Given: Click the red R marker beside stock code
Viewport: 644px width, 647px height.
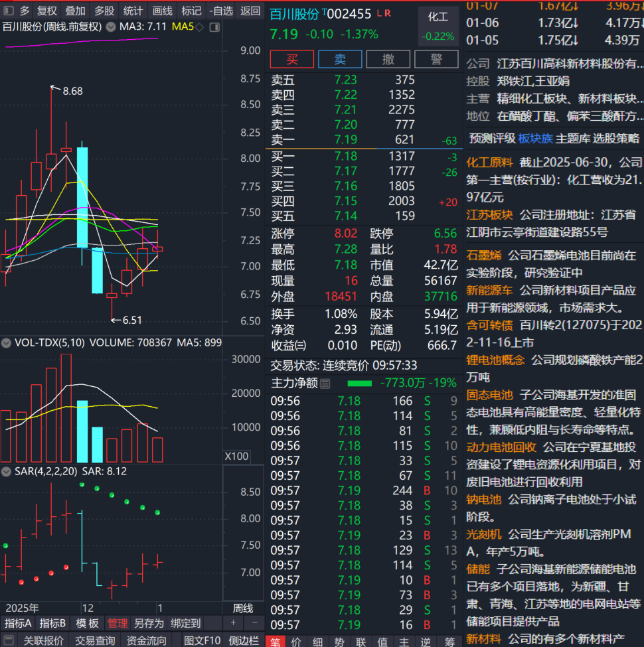Looking at the screenshot, I should click(x=387, y=14).
